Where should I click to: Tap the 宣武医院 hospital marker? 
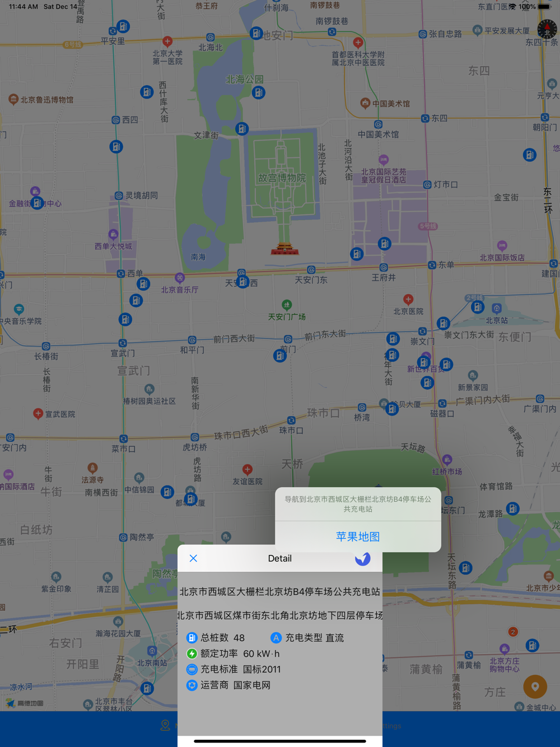38,414
